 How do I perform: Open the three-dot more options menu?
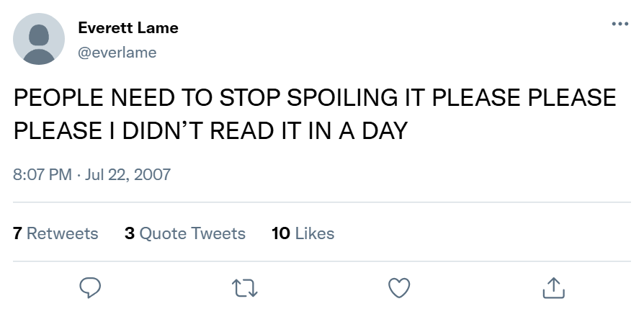[x=619, y=24]
